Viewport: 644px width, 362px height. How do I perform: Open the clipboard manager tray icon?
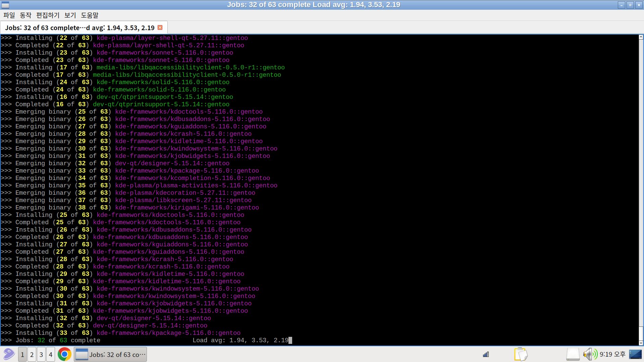tap(521, 354)
